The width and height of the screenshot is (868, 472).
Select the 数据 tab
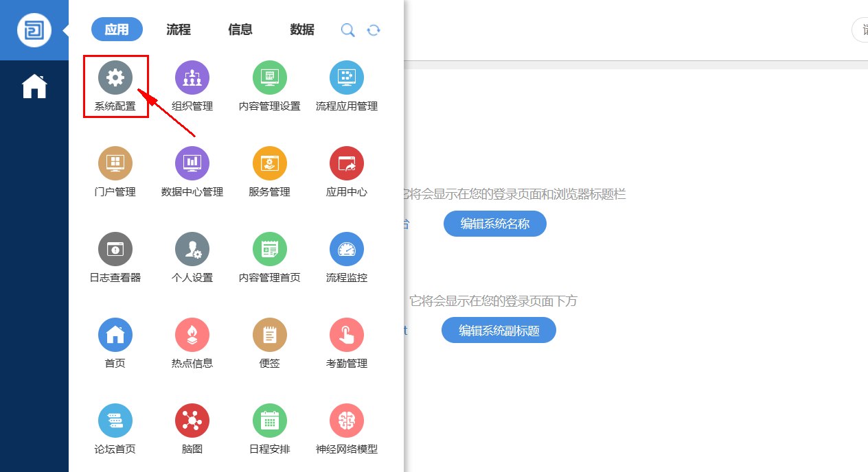(302, 29)
